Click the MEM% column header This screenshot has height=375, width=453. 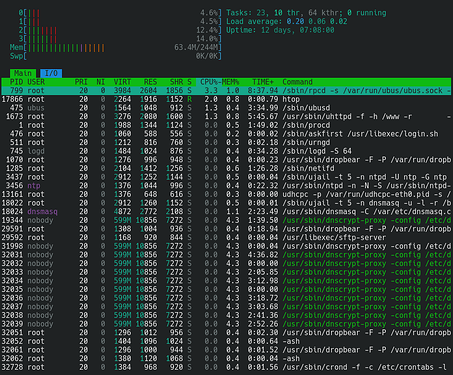tap(231, 82)
